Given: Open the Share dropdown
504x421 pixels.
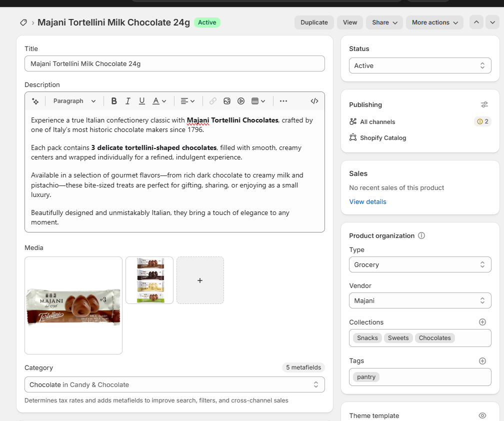Looking at the screenshot, I should [384, 22].
